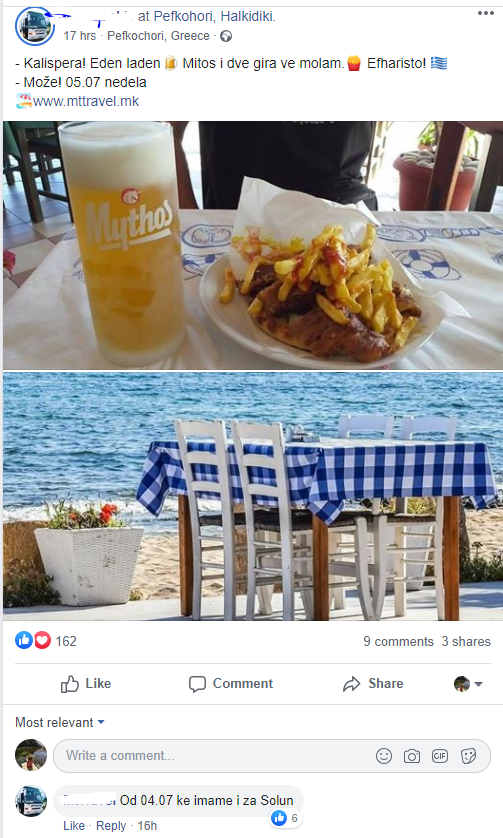The image size is (503, 838).
Task: Add a GIF to the comment
Action: [x=440, y=756]
